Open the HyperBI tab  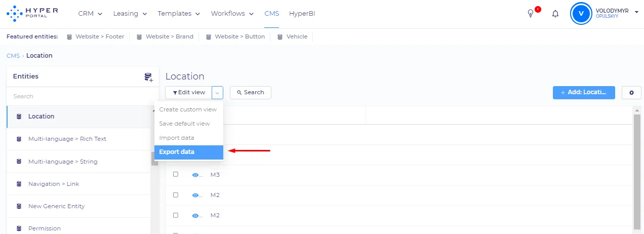pyautogui.click(x=302, y=14)
